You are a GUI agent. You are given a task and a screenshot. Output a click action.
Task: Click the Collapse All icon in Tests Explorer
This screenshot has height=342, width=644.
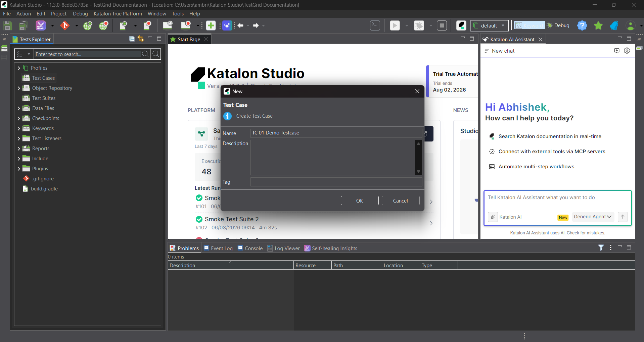[x=132, y=39]
